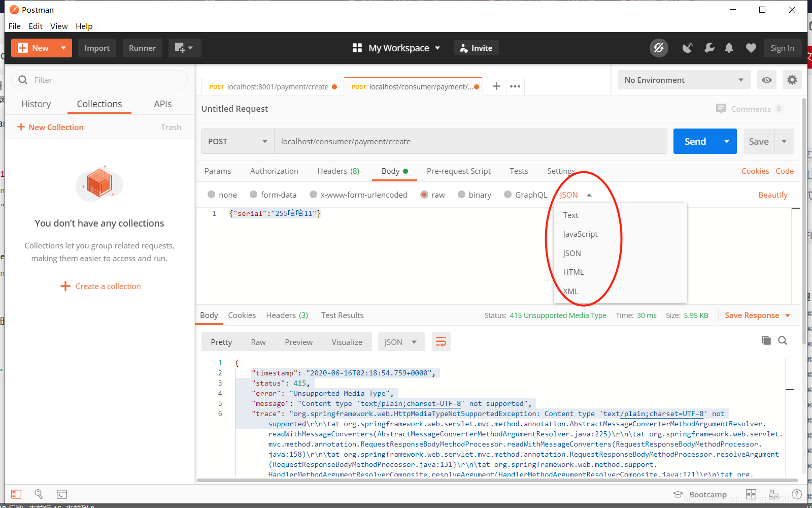Open the tab options ellipsis menu
812x508 pixels.
(515, 86)
